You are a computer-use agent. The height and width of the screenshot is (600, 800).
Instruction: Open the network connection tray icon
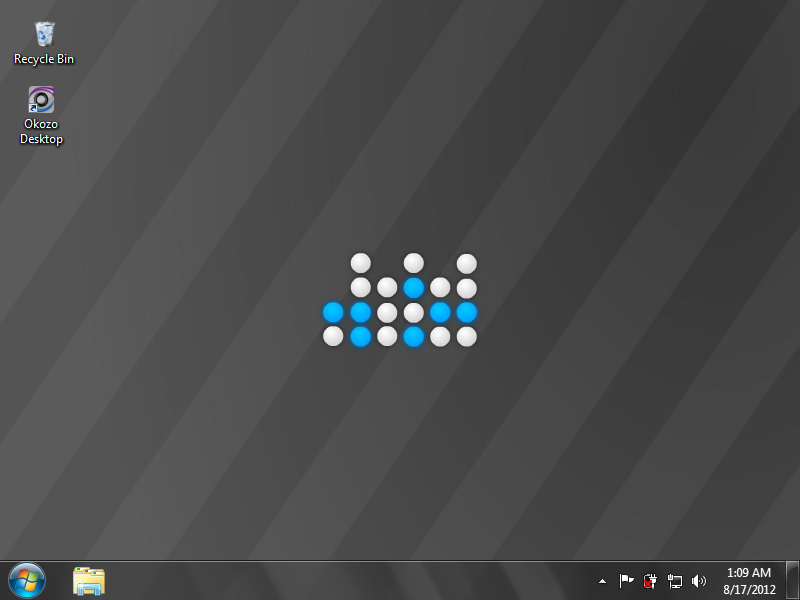[x=674, y=581]
